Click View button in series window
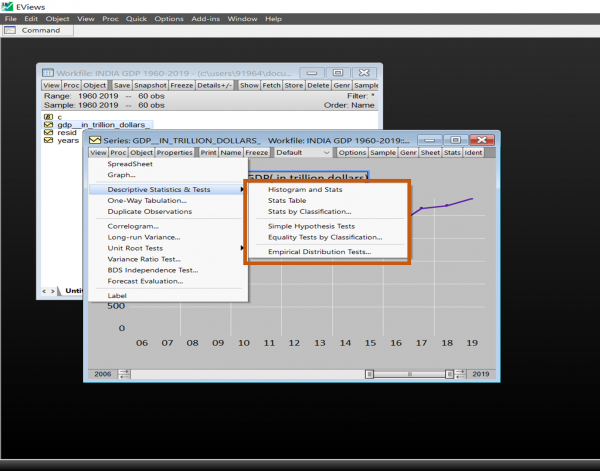This screenshot has height=471, width=600. pyautogui.click(x=98, y=152)
